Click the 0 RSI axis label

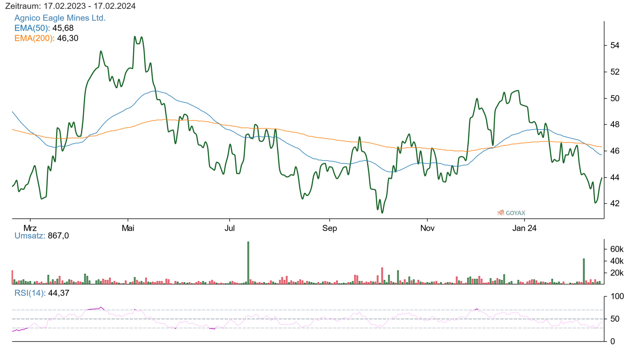click(613, 341)
